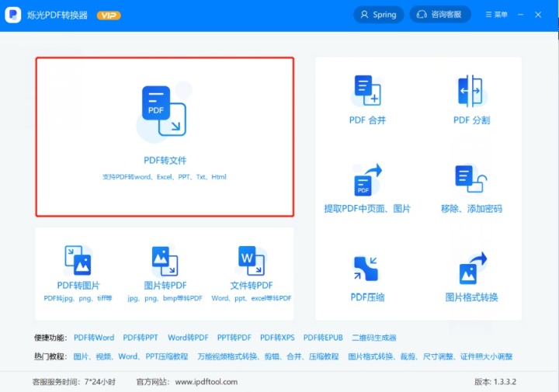Image resolution: width=559 pixels, height=392 pixels.
Task: Click 客服服务时间 7*24小时 text
Action: coord(75,382)
